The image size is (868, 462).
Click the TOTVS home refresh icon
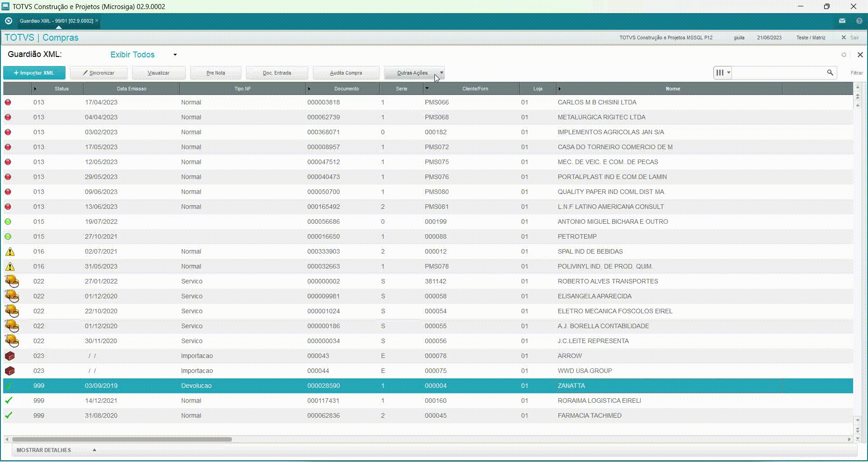8,21
